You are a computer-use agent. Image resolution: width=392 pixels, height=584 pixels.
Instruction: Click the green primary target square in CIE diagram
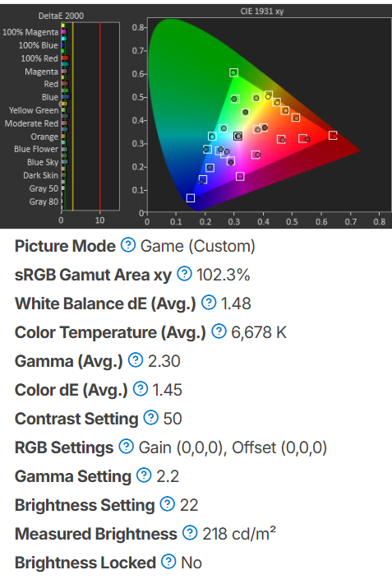233,72
